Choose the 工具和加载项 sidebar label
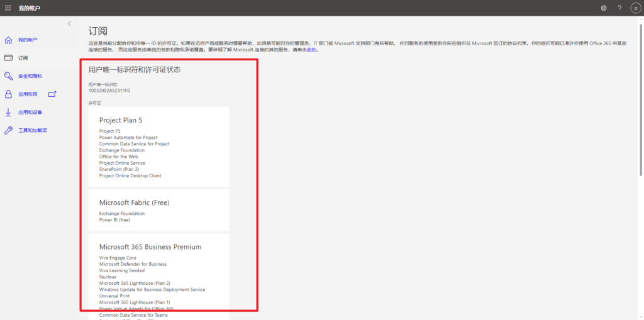The width and height of the screenshot is (644, 320). [33, 131]
